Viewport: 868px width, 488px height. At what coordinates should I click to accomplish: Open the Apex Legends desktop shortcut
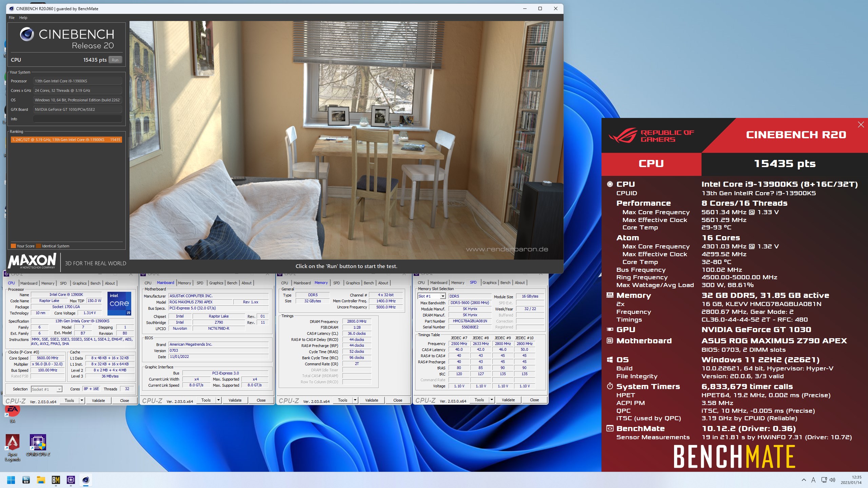[x=13, y=448]
